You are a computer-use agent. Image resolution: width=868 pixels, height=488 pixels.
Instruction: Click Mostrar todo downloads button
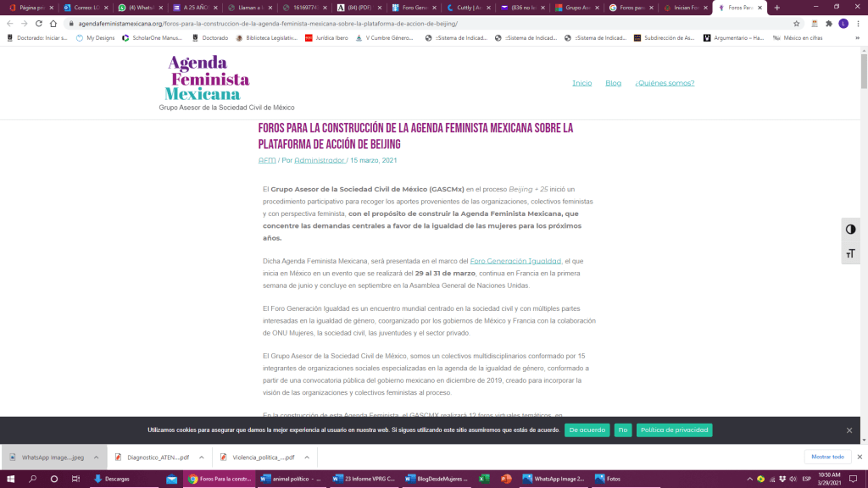826,457
